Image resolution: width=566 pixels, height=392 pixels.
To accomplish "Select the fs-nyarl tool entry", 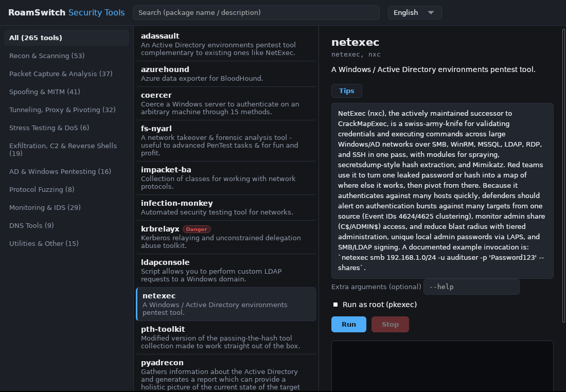I will click(x=226, y=141).
